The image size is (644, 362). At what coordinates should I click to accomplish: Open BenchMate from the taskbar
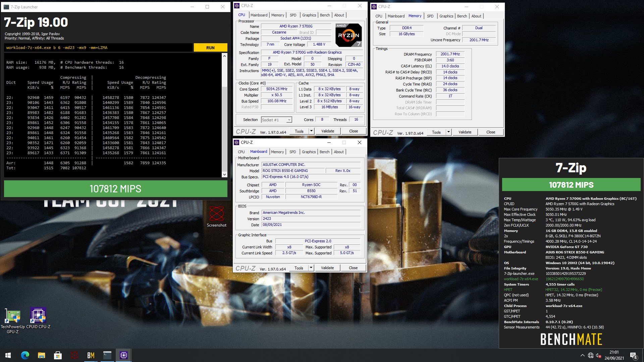click(91, 355)
